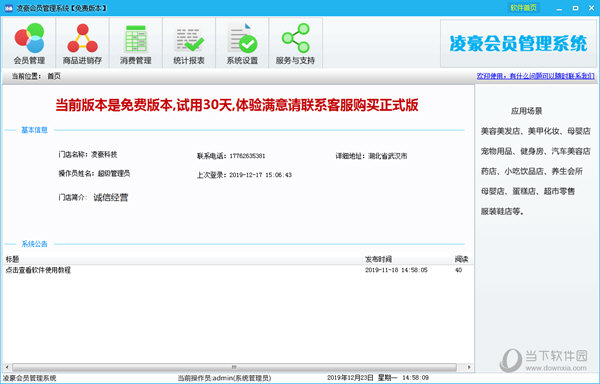Click 首页 in the current location bar
The height and width of the screenshot is (384, 600).
pyautogui.click(x=54, y=76)
